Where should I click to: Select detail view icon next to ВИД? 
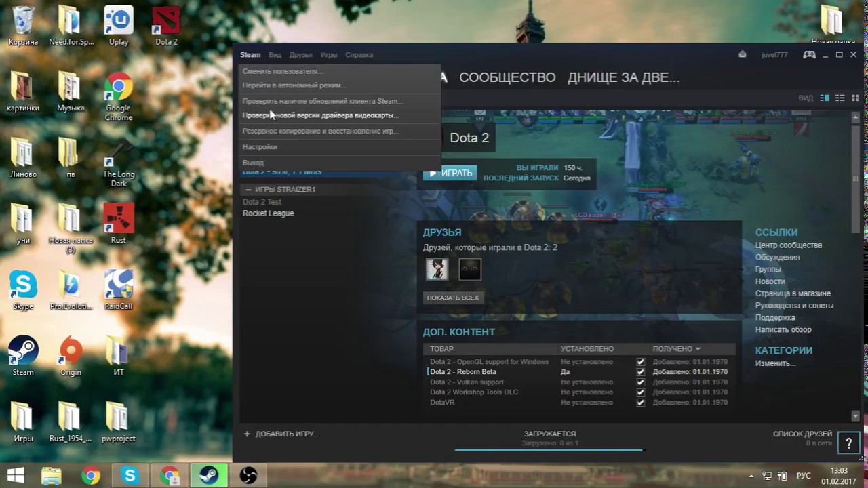point(825,98)
